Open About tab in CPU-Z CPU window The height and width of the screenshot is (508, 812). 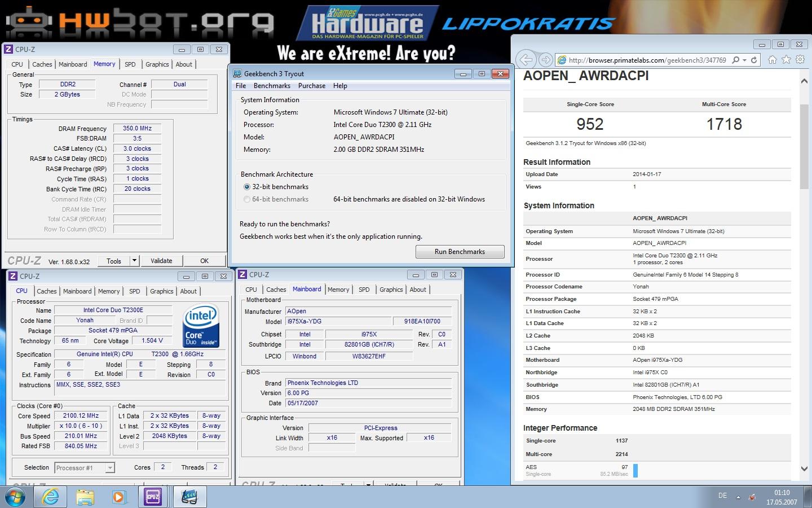188,291
